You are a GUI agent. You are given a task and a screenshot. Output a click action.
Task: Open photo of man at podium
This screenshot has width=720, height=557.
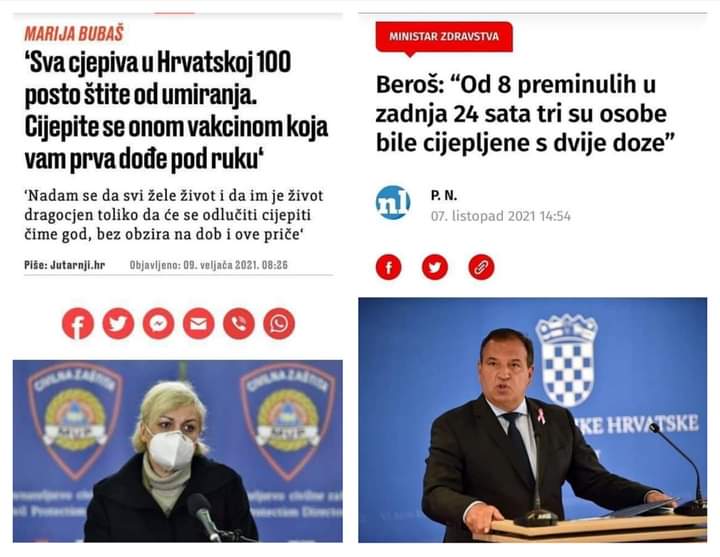tap(533, 420)
